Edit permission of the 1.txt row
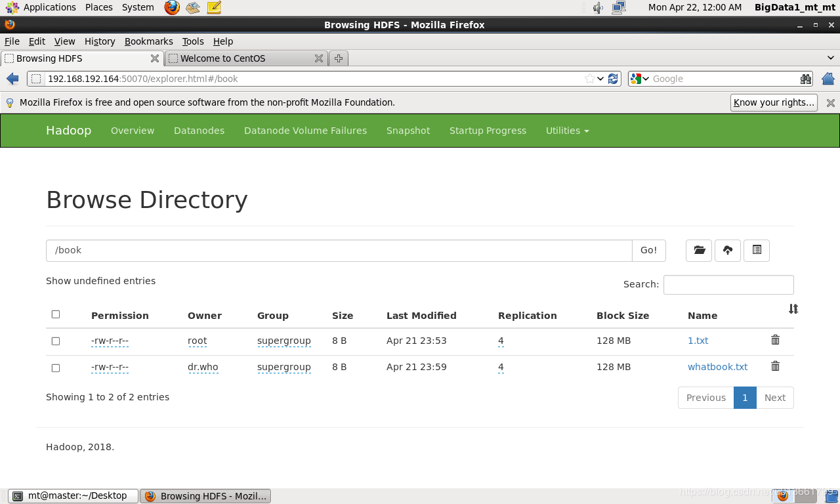Image resolution: width=840 pixels, height=504 pixels. (110, 341)
